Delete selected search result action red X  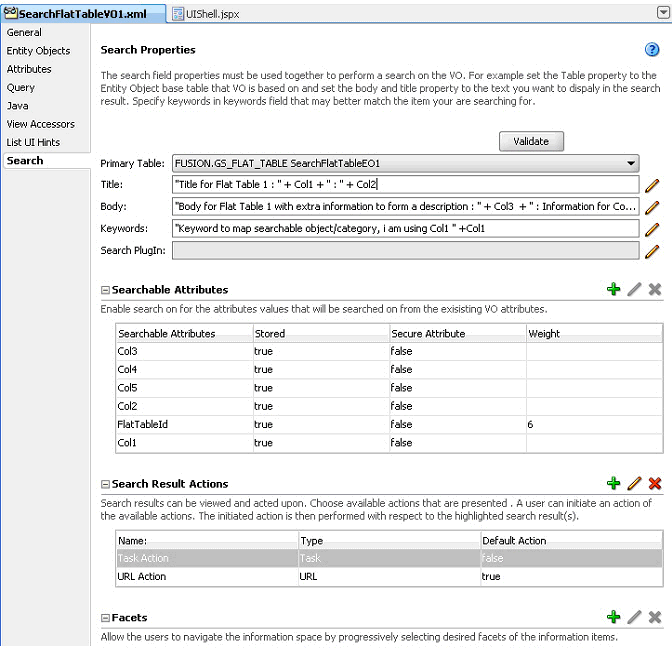[x=654, y=483]
